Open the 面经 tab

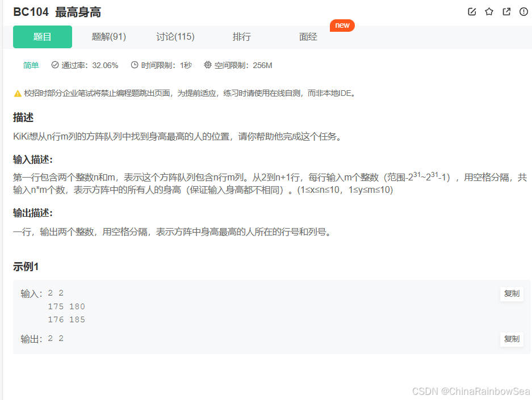click(x=308, y=36)
